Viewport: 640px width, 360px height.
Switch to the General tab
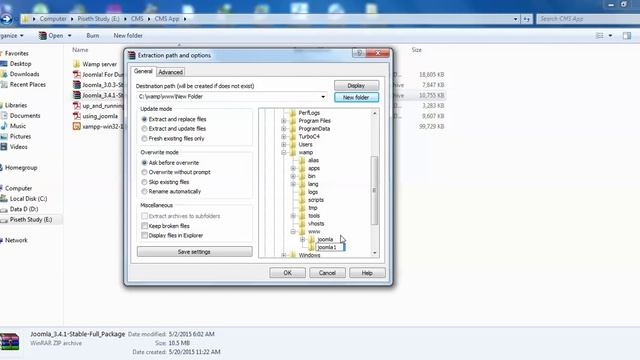coord(143,71)
